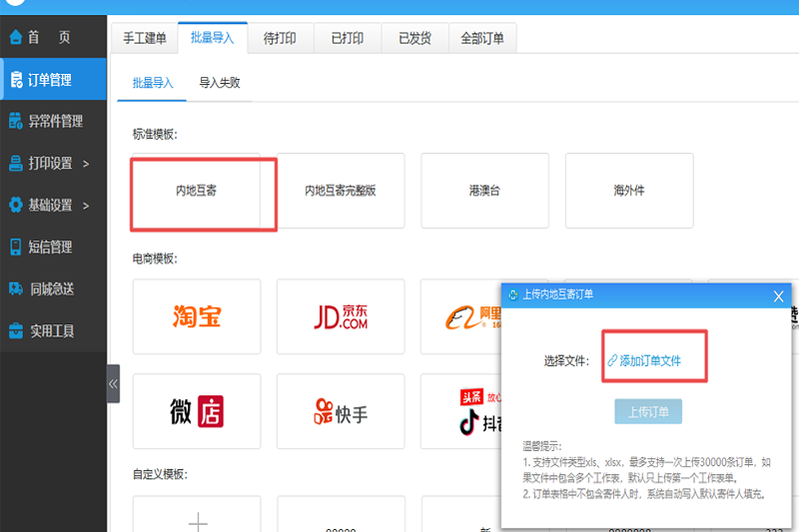Choose the 内地互寄 standard template

197,191
